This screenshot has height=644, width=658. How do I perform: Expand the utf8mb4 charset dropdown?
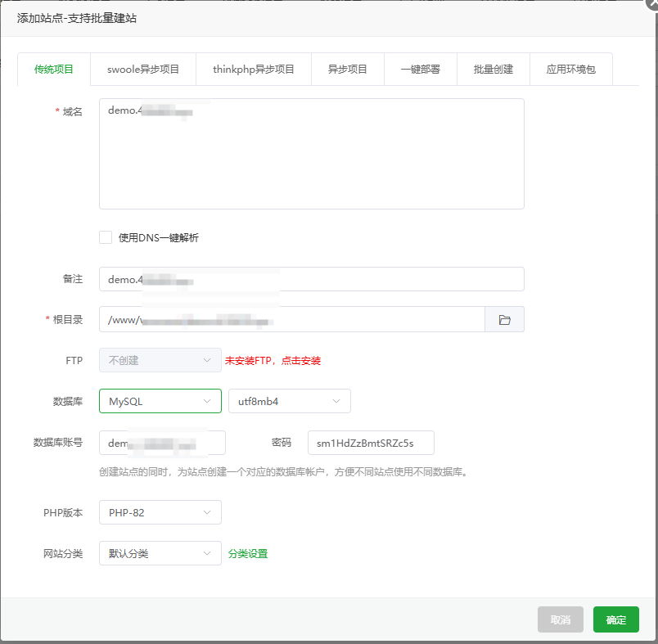(289, 401)
